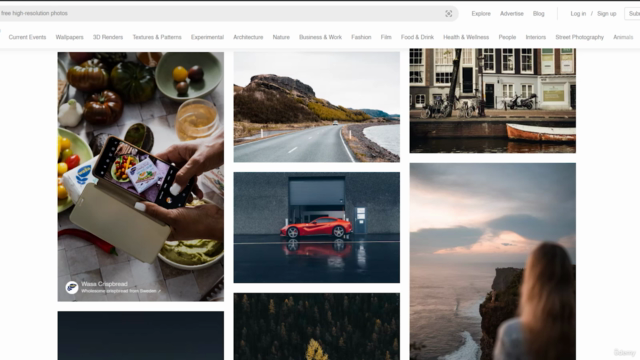Browse the Street Photography category
Viewport: 640px width, 360px height.
click(580, 37)
